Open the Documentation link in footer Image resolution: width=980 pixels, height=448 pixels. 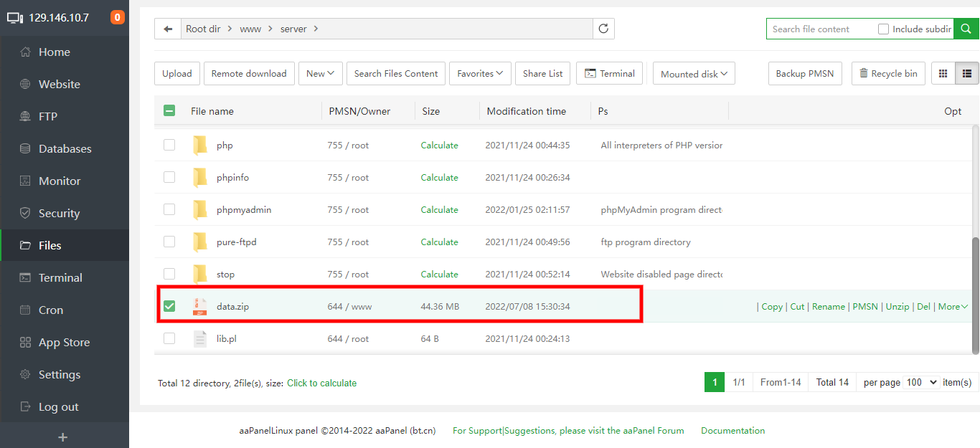732,430
